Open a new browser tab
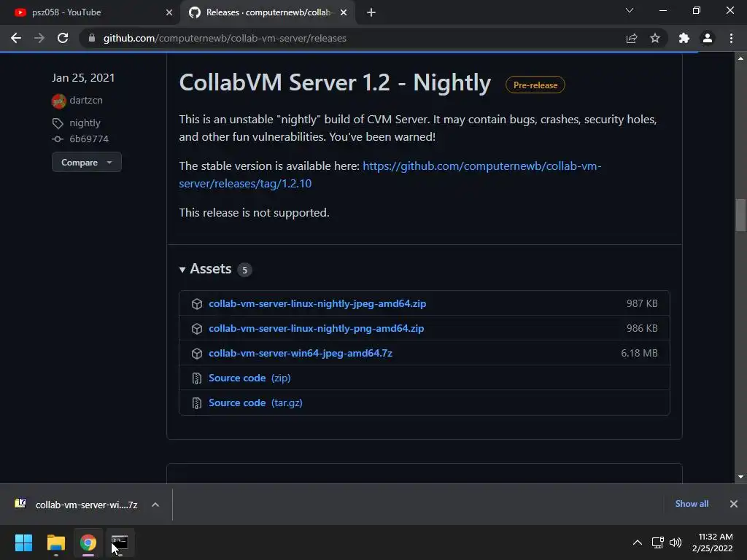 tap(371, 12)
